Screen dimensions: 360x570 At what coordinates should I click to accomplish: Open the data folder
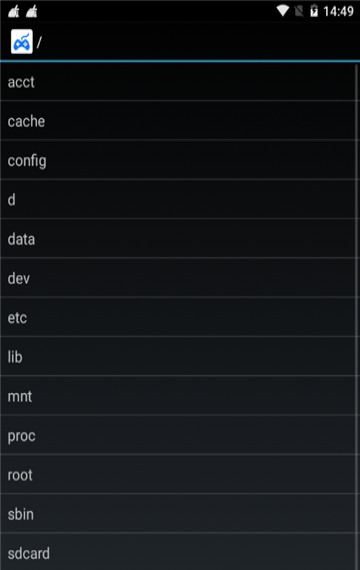pyautogui.click(x=178, y=238)
